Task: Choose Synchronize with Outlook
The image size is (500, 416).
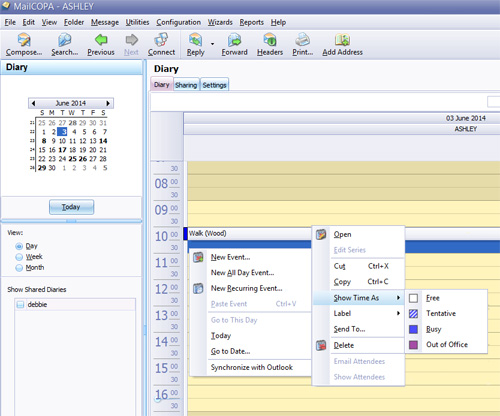Action: pyautogui.click(x=252, y=367)
